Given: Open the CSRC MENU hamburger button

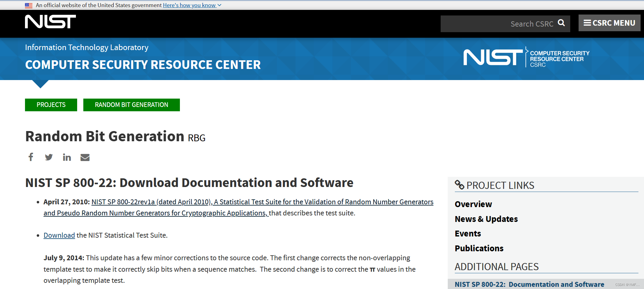Looking at the screenshot, I should pos(609,23).
